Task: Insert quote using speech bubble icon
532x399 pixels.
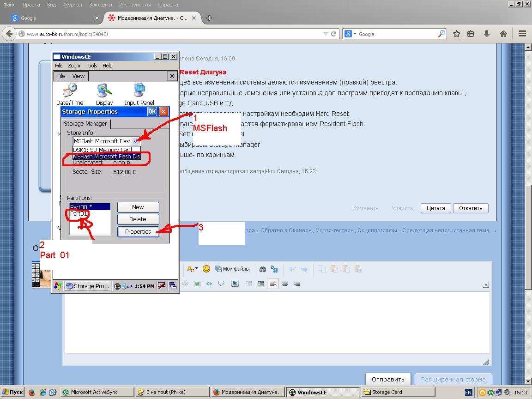Action: [x=221, y=284]
